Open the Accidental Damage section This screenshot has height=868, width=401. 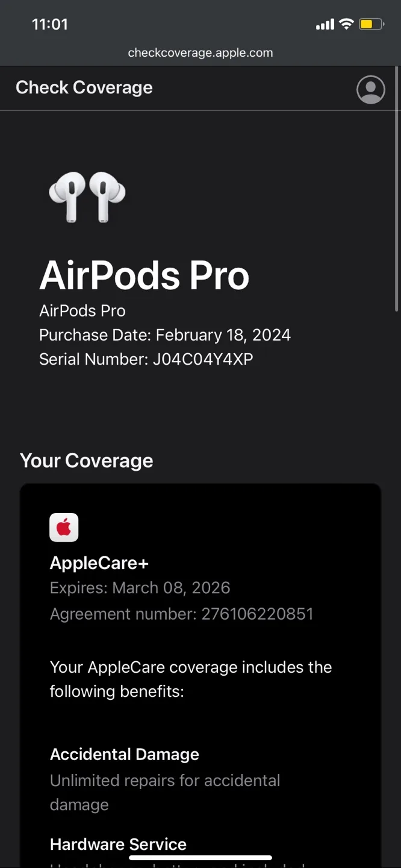(124, 754)
